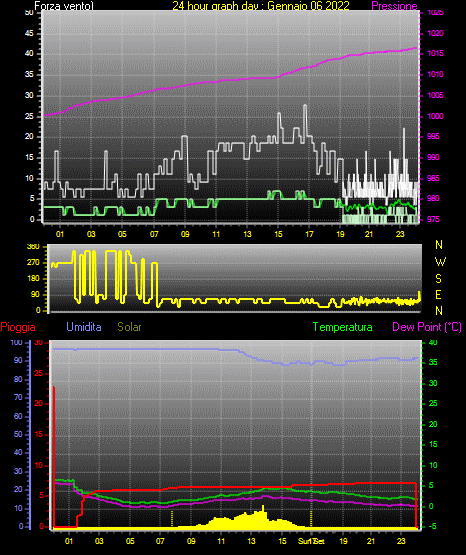Click the Temperatura legend label
This screenshot has height=555, width=466.
click(343, 327)
